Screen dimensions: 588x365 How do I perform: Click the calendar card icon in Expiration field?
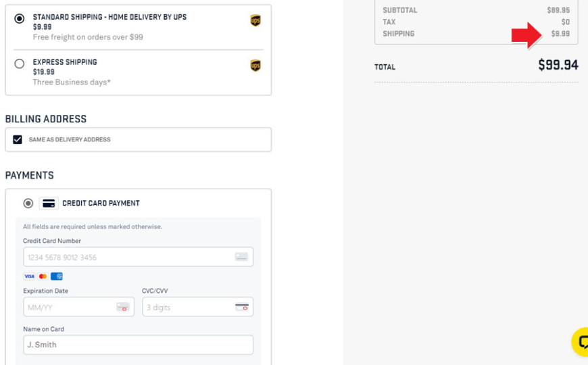pos(122,308)
